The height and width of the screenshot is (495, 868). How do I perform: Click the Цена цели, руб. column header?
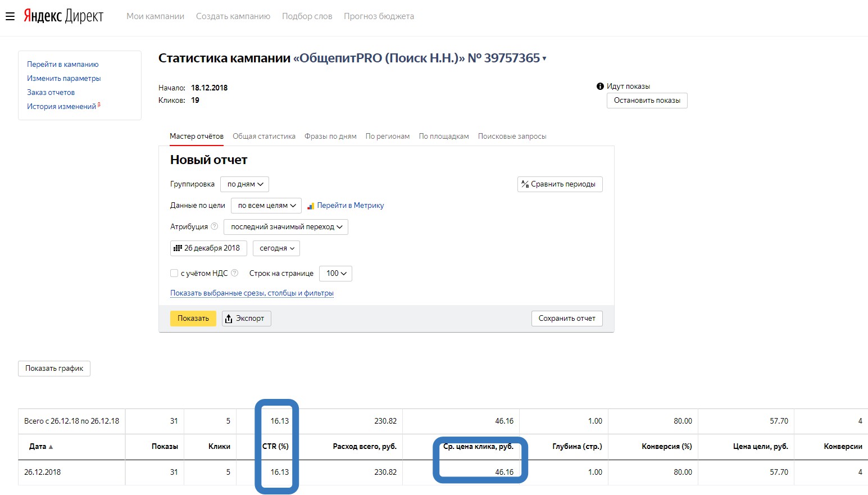761,447
